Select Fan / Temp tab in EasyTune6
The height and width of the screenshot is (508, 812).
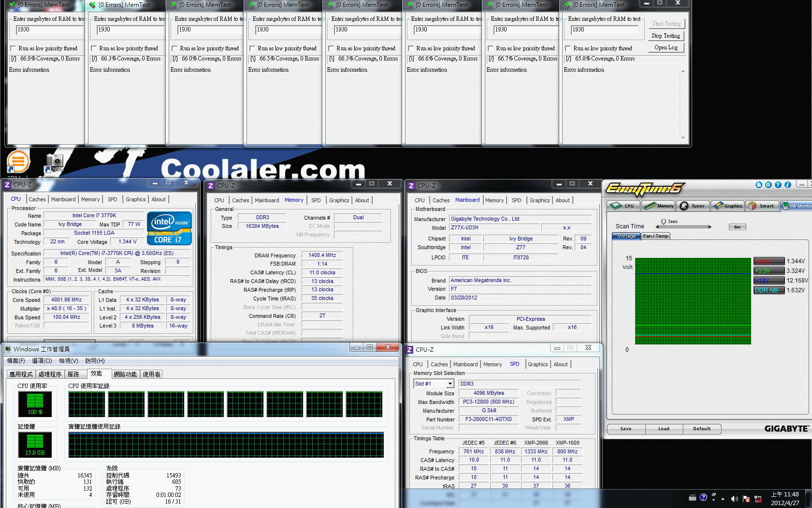[656, 236]
